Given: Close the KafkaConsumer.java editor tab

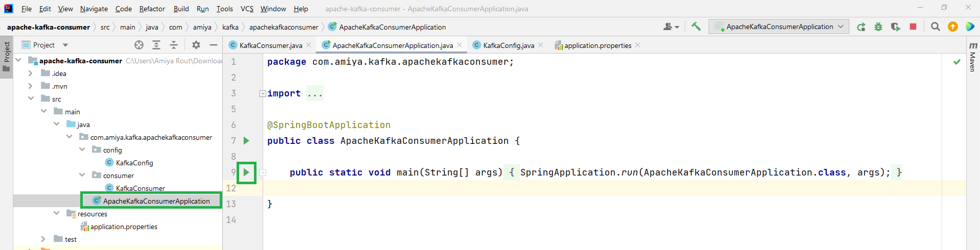Looking at the screenshot, I should click(x=309, y=45).
